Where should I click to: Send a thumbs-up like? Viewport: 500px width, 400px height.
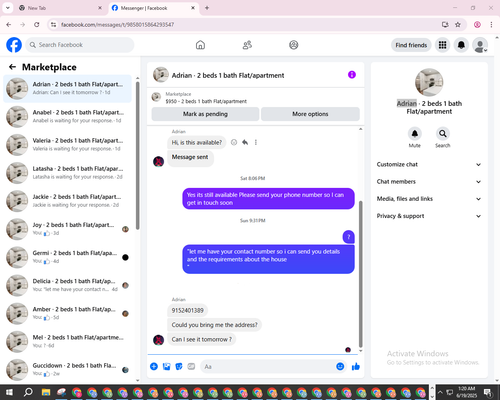[x=356, y=367]
